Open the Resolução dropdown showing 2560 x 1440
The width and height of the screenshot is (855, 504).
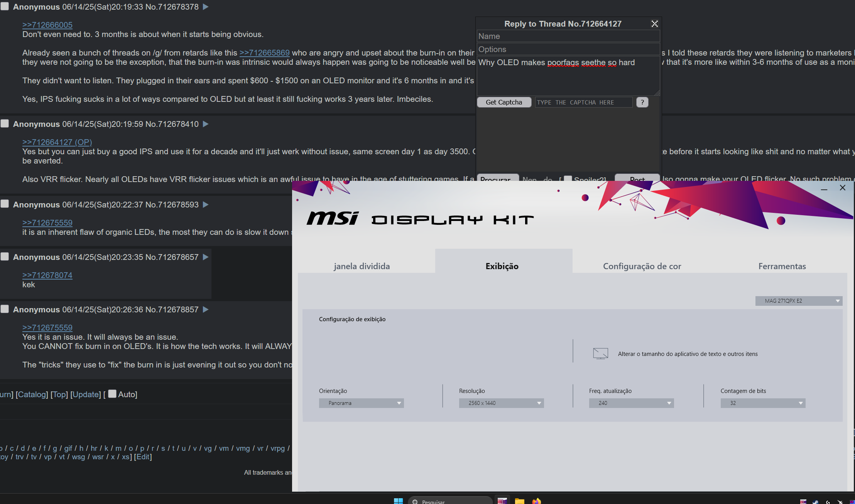coord(501,403)
